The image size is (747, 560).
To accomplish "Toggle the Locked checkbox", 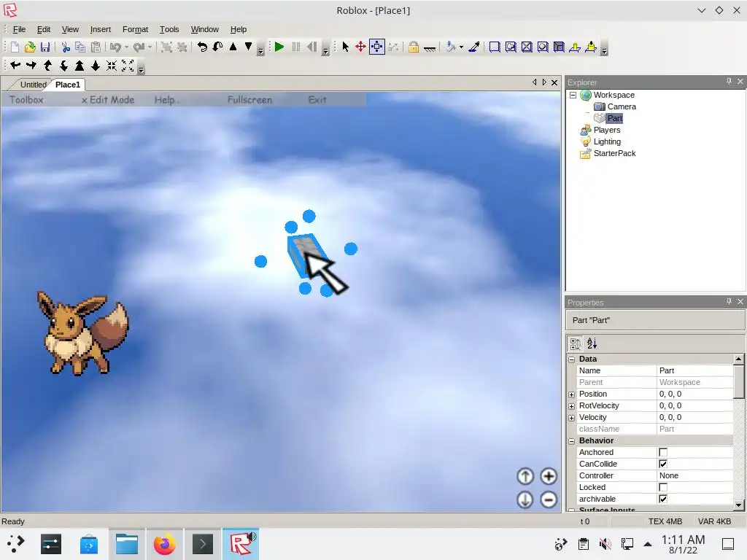I will point(662,487).
